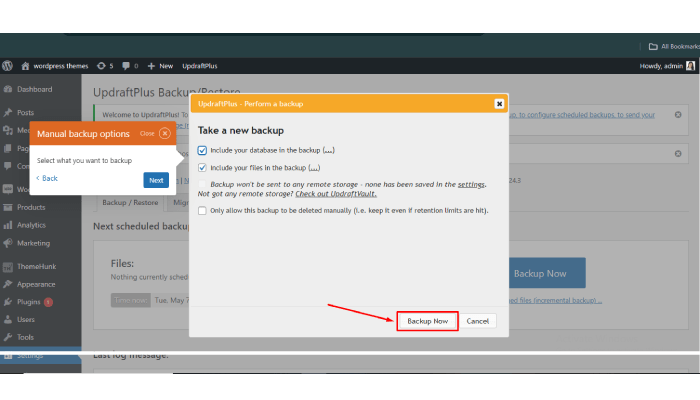Click the Analytics bar chart icon
700x400 pixels.
[8, 225]
